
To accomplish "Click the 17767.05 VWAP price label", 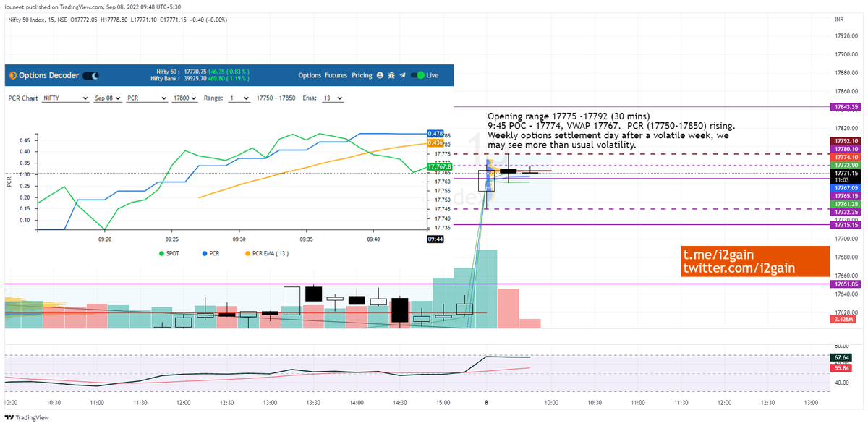I will (845, 187).
